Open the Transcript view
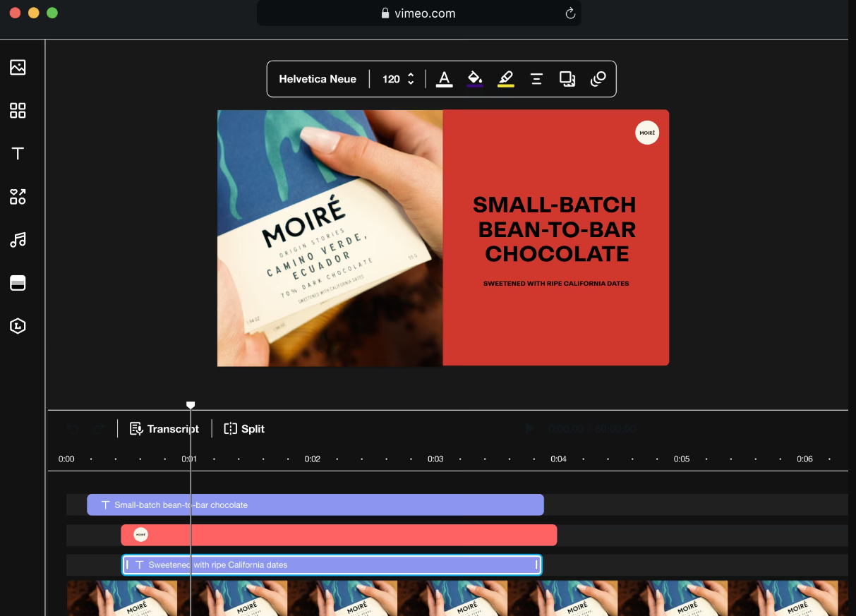856x616 pixels. pyautogui.click(x=164, y=428)
